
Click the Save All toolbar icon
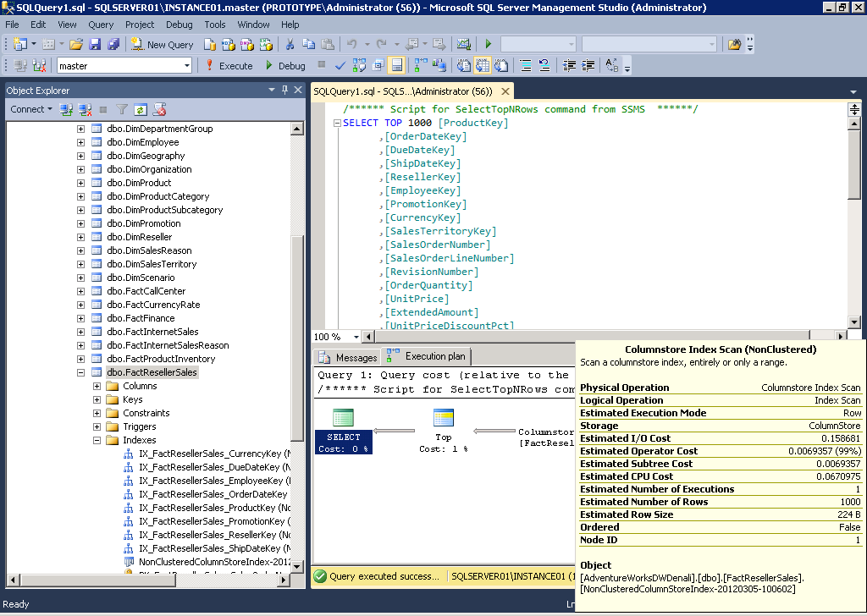tap(114, 43)
